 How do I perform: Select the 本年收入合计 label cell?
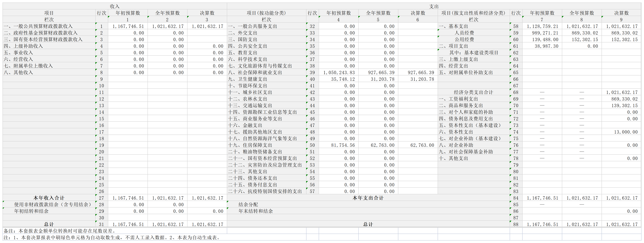click(x=49, y=198)
